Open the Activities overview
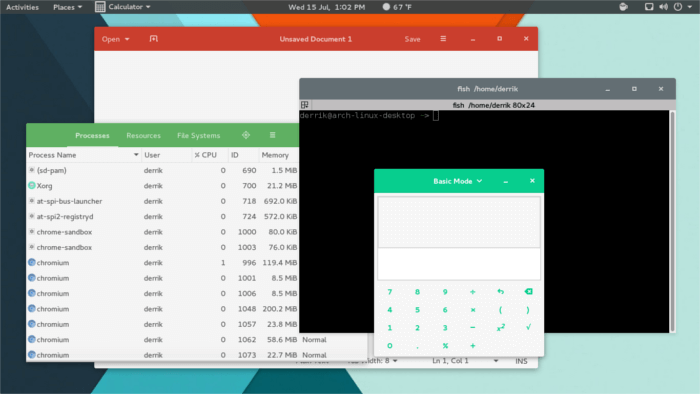The height and width of the screenshot is (394, 700). tap(22, 7)
